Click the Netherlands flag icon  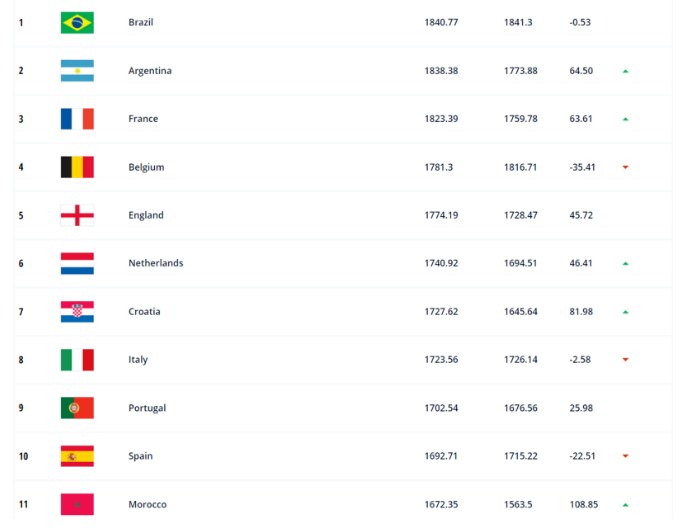[x=77, y=263]
